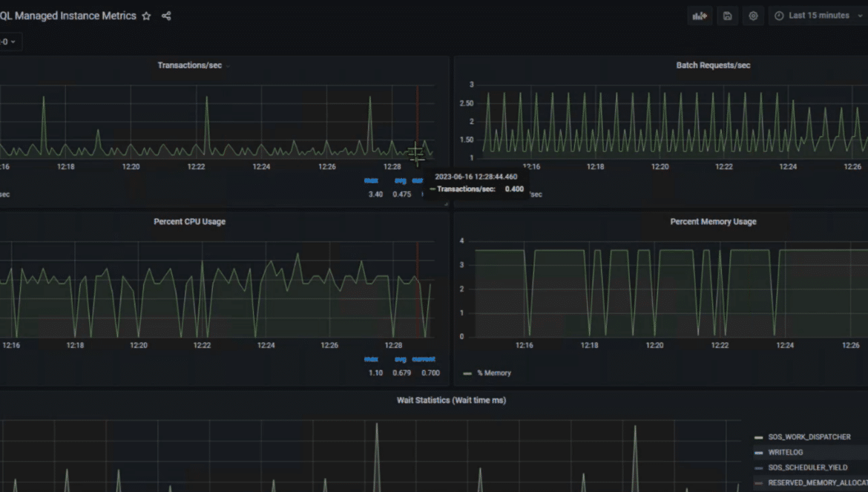Image resolution: width=868 pixels, height=492 pixels.
Task: Open the Wait Statistics panel title menu
Action: pyautogui.click(x=451, y=400)
